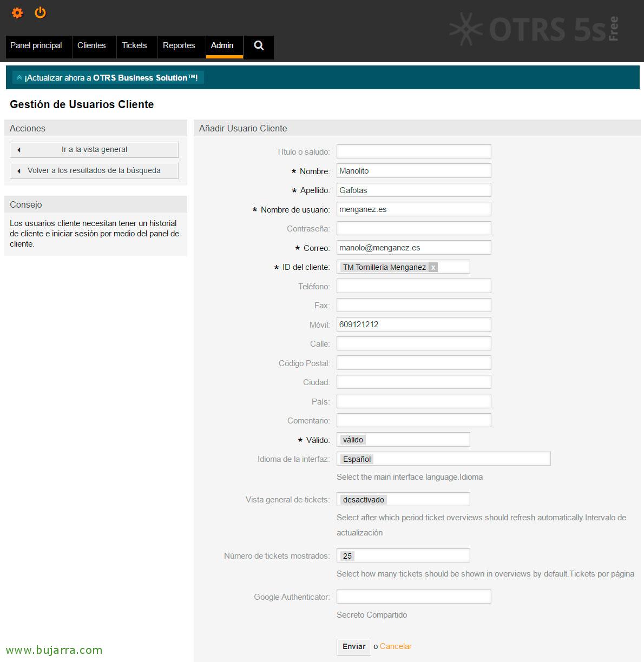
Task: Remove the TM Tornilleria Menganez tag
Action: tap(433, 267)
